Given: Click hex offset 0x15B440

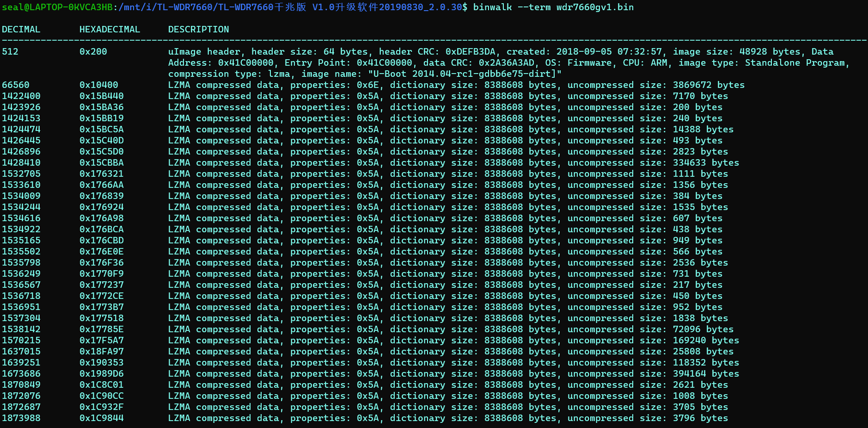Looking at the screenshot, I should point(101,96).
